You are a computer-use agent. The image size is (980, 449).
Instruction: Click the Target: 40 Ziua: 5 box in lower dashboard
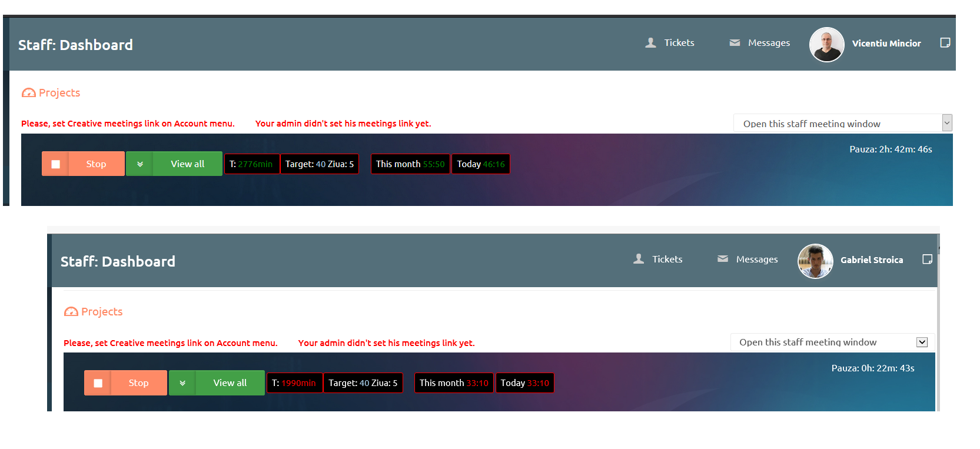click(363, 383)
